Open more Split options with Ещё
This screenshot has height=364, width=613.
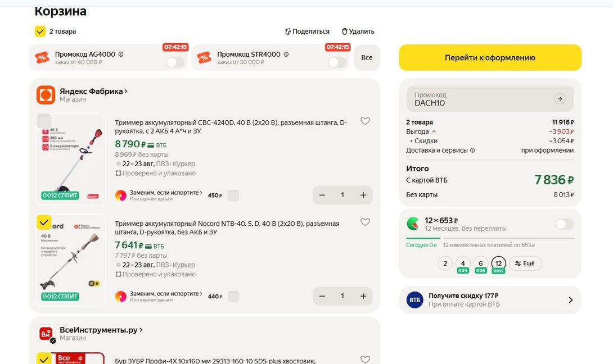pos(525,263)
